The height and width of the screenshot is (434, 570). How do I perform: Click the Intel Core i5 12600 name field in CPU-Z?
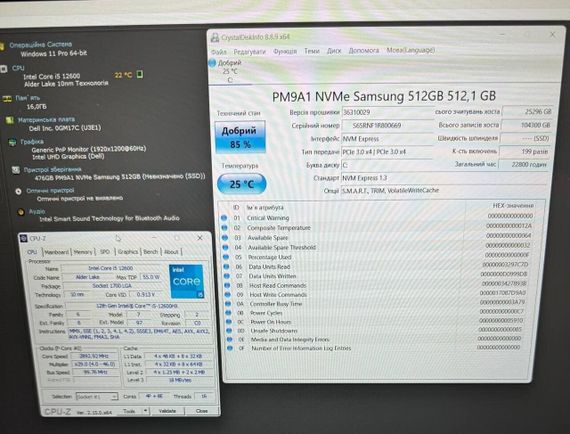pos(111,268)
